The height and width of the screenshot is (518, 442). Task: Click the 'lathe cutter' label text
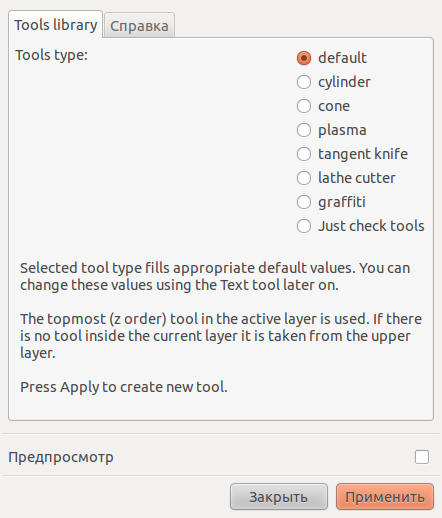357,178
